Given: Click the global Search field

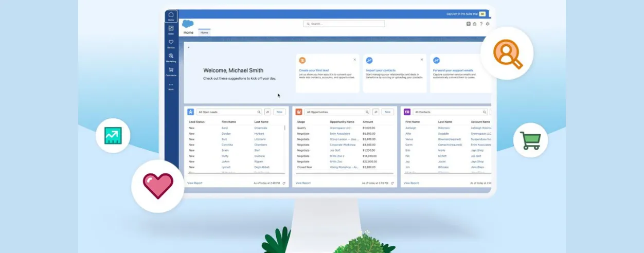Looking at the screenshot, I should [344, 24].
